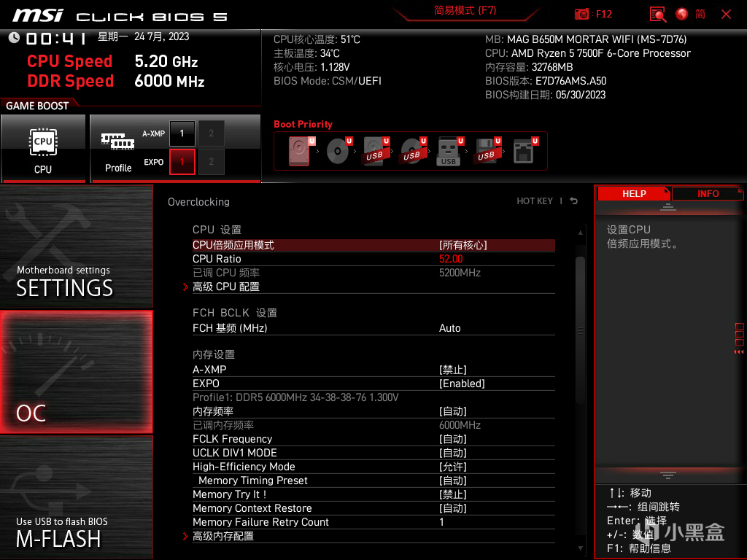Click the date 24 7月, 2023
The image size is (747, 560).
coord(161,36)
